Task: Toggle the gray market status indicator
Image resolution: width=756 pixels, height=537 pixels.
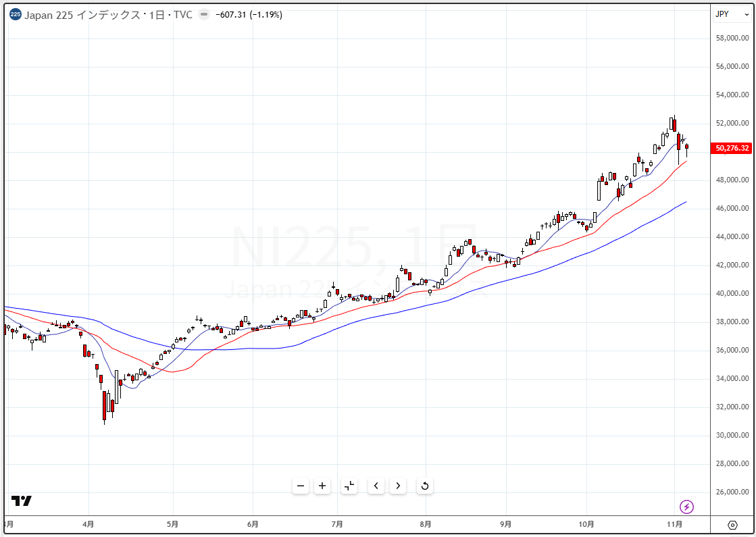Action: coord(204,15)
